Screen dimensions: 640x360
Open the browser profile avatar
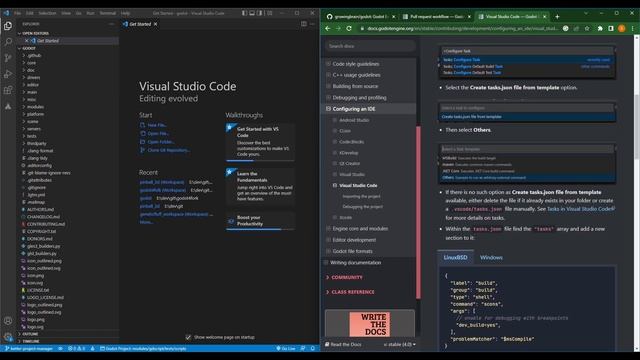tap(622, 29)
